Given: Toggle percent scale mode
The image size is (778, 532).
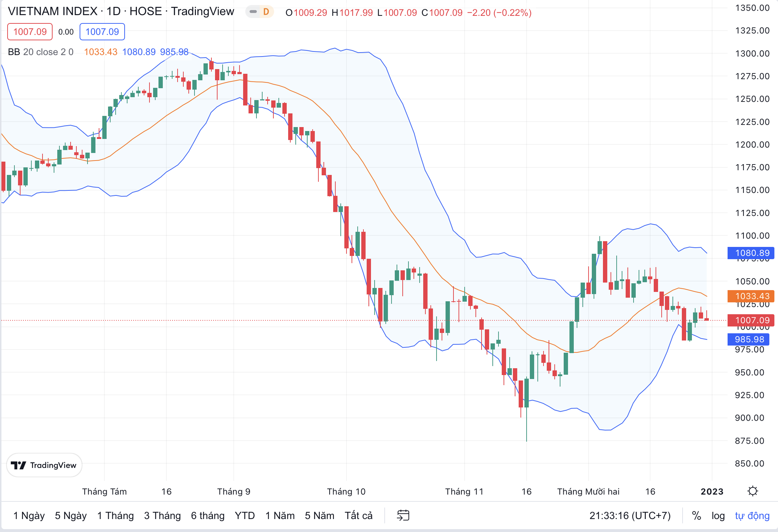Looking at the screenshot, I should (696, 516).
